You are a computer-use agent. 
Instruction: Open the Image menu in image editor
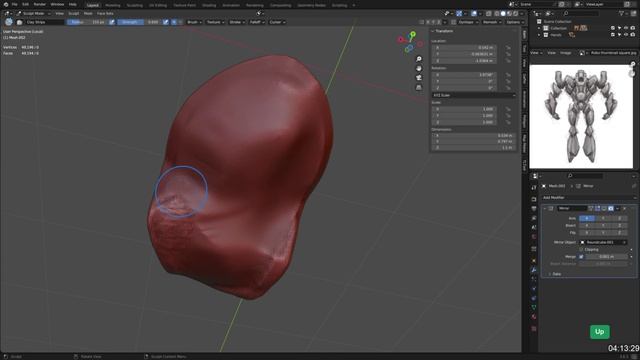(x=565, y=53)
